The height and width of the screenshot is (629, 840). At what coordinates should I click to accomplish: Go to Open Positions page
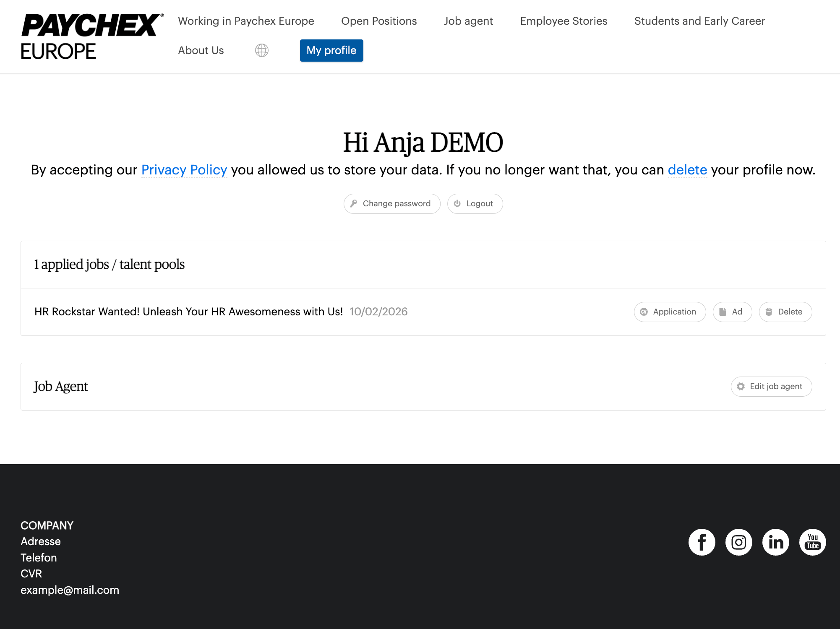point(379,21)
